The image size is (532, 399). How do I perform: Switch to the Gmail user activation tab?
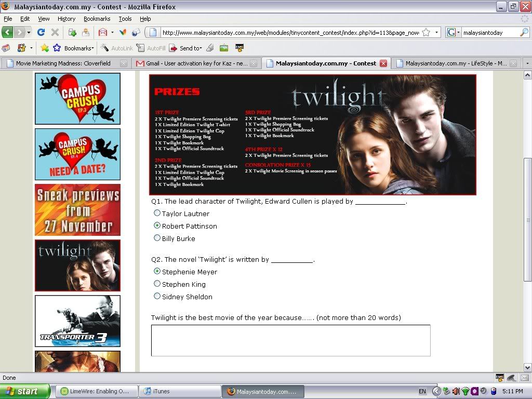tap(196, 63)
